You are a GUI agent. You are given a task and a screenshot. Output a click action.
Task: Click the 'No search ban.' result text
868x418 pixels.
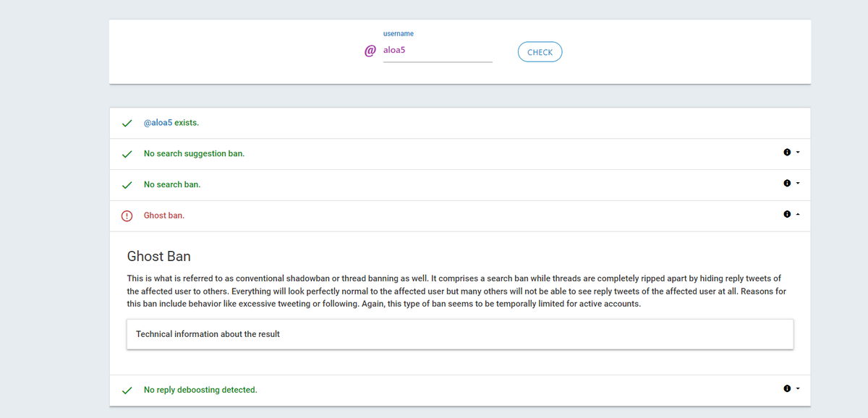(x=172, y=184)
